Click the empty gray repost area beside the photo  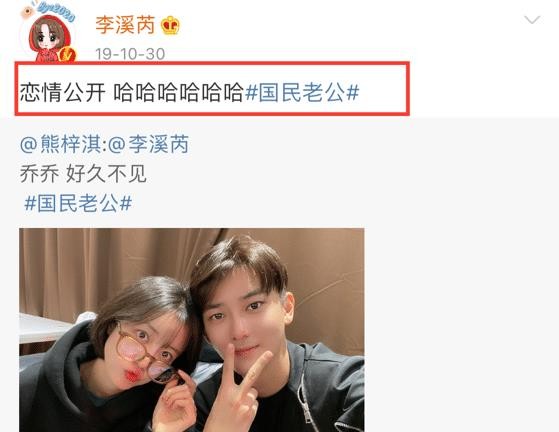[x=460, y=321]
